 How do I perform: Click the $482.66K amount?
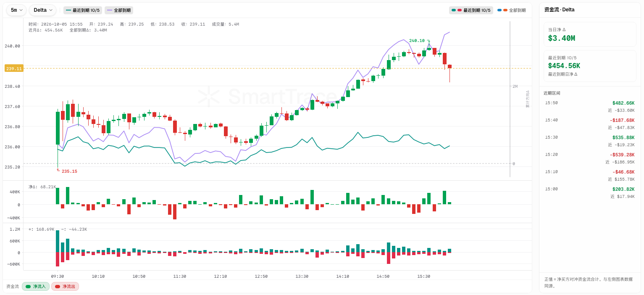tap(623, 103)
